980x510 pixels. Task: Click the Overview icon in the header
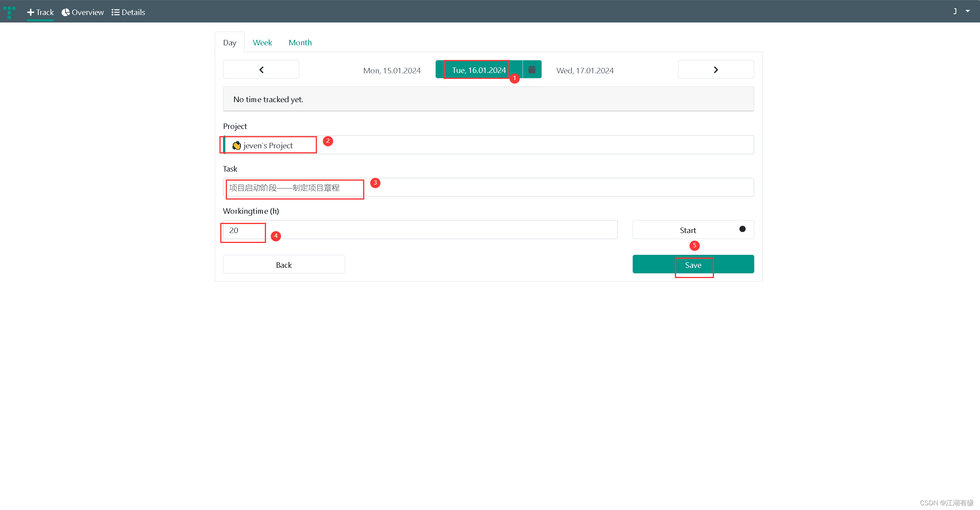[x=67, y=12]
